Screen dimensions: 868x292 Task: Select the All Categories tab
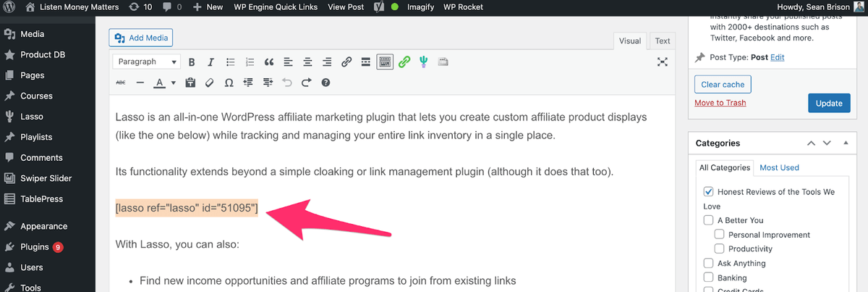coord(724,167)
